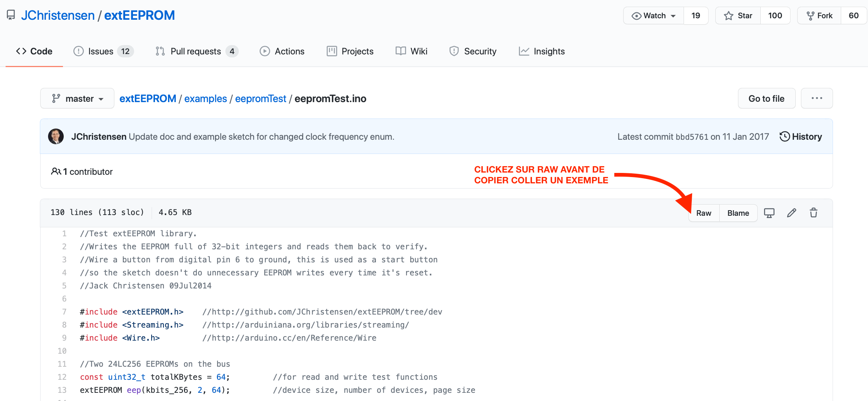The width and height of the screenshot is (868, 401).
Task: Open commit bbd5761 hash link
Action: (692, 137)
